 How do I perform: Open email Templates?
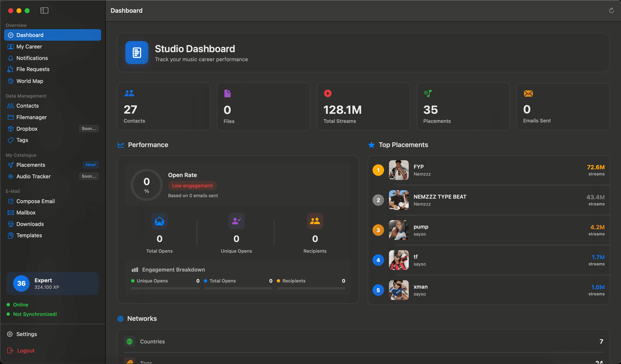coord(29,235)
